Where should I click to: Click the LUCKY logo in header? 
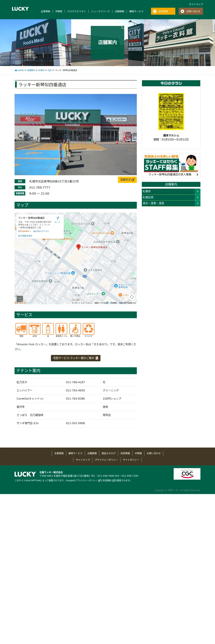point(20,9)
